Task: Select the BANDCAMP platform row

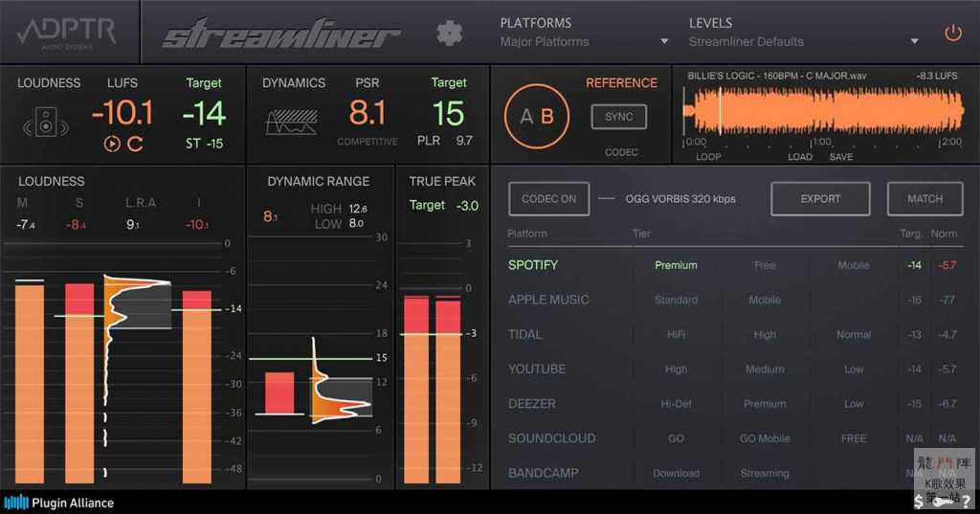Action: pos(543,474)
